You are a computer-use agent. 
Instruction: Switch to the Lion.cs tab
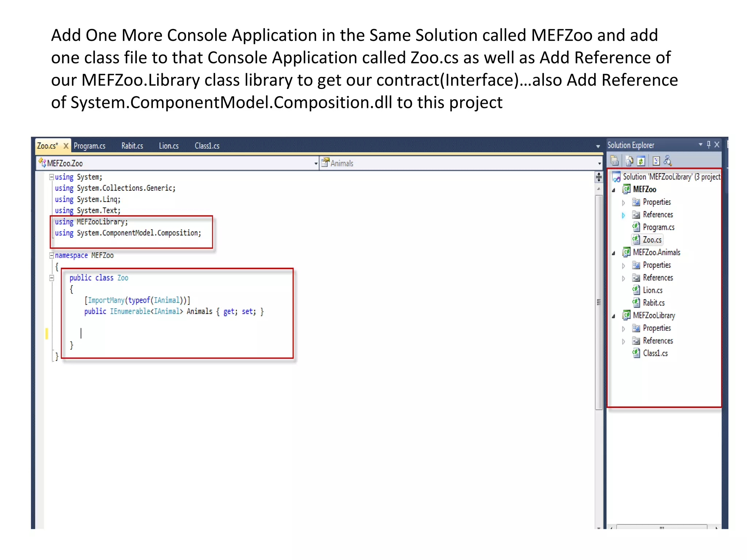coord(169,146)
